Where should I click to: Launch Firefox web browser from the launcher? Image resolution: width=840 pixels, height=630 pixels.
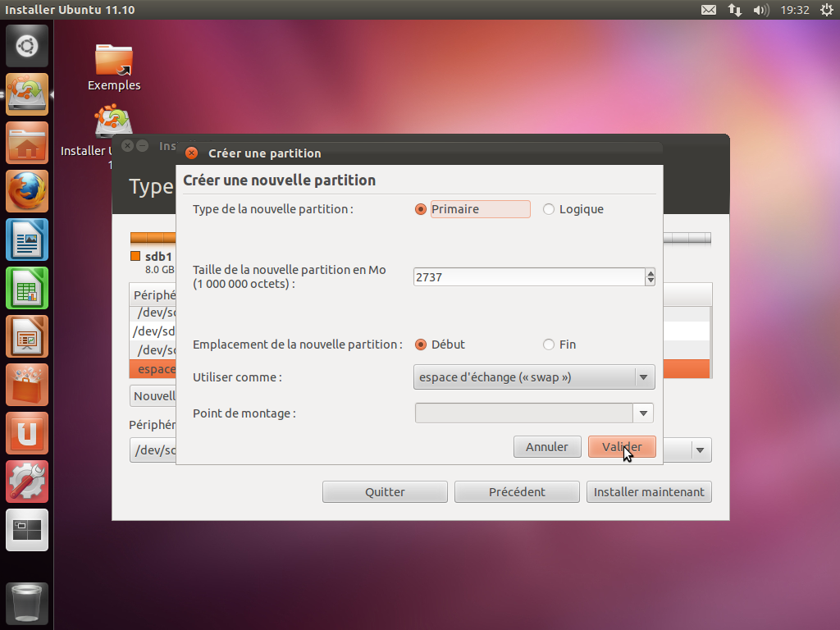(x=27, y=191)
